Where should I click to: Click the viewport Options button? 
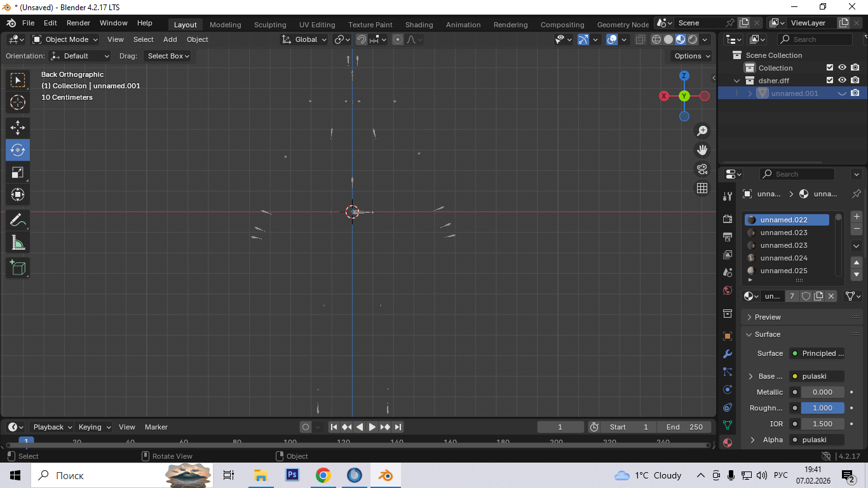click(692, 56)
